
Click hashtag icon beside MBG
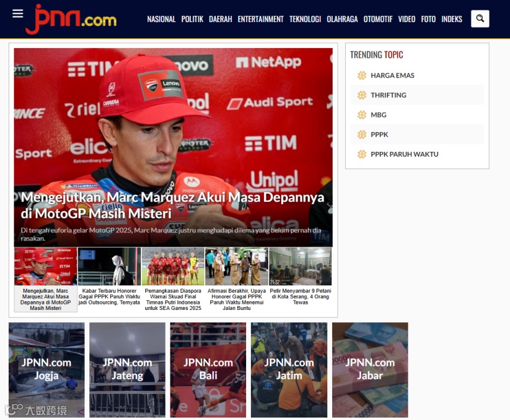click(x=362, y=115)
